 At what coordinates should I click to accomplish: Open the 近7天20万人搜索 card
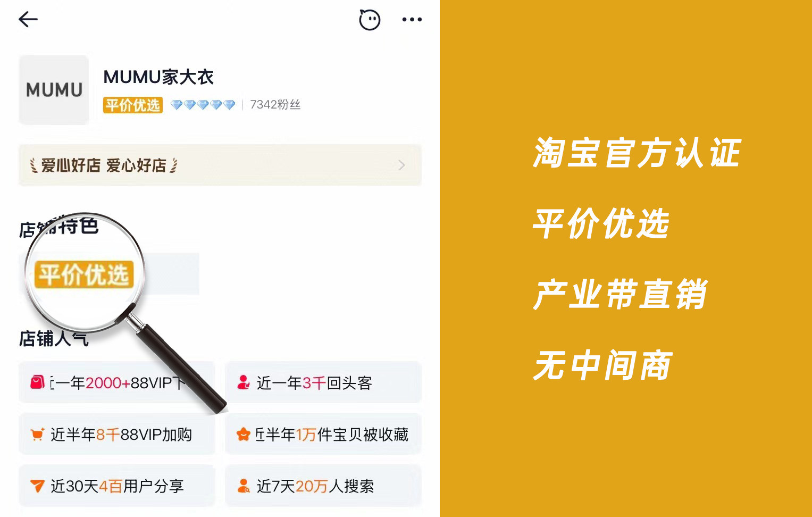[323, 486]
